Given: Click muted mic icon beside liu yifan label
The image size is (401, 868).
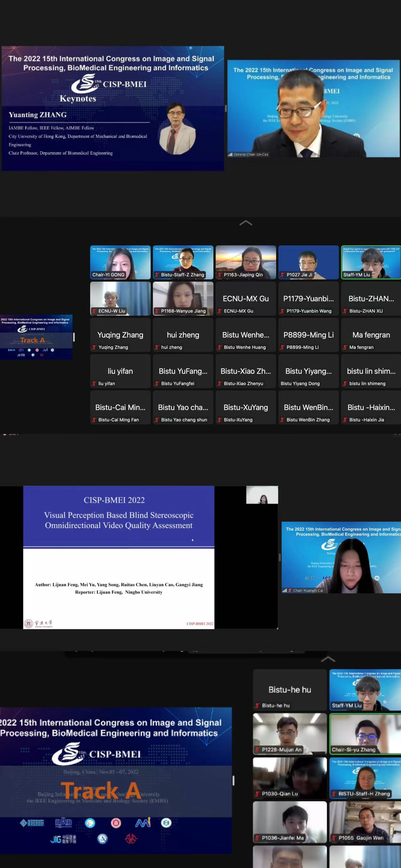Looking at the screenshot, I should pyautogui.click(x=94, y=384).
